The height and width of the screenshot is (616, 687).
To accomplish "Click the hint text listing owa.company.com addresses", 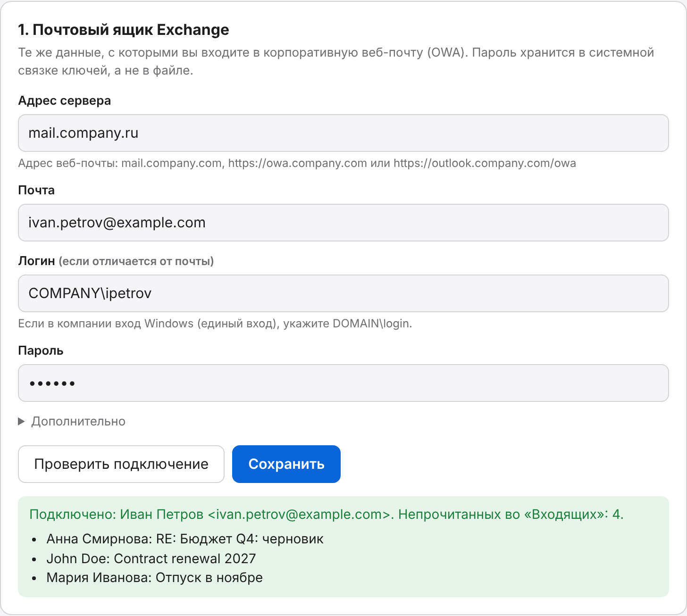I will point(297,163).
